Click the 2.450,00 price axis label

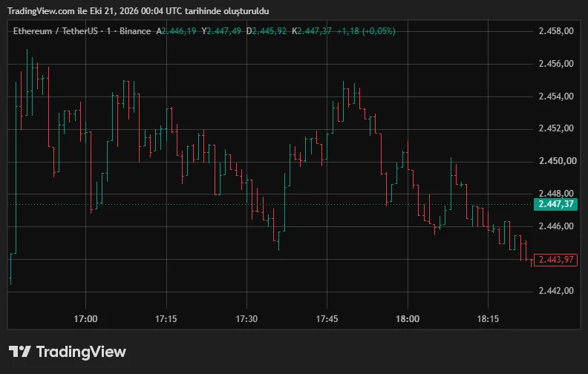click(558, 161)
